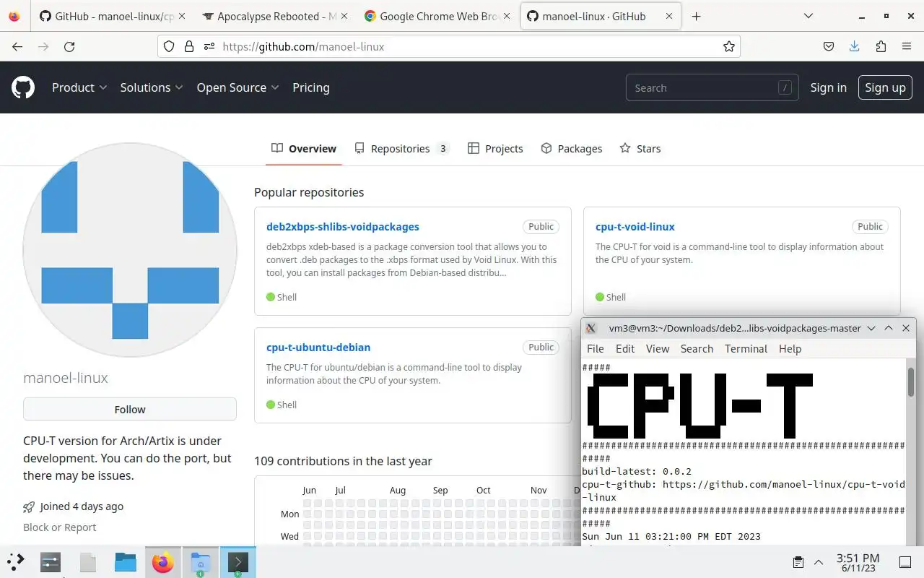Click the show desktop icon in the panel
The image size is (924, 578).
pos(905,562)
